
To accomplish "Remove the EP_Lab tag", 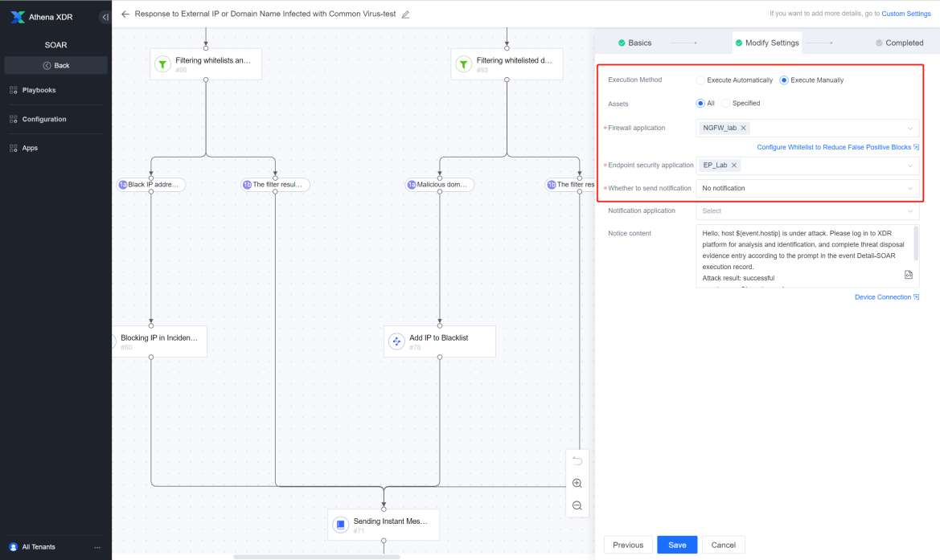I will pos(734,166).
